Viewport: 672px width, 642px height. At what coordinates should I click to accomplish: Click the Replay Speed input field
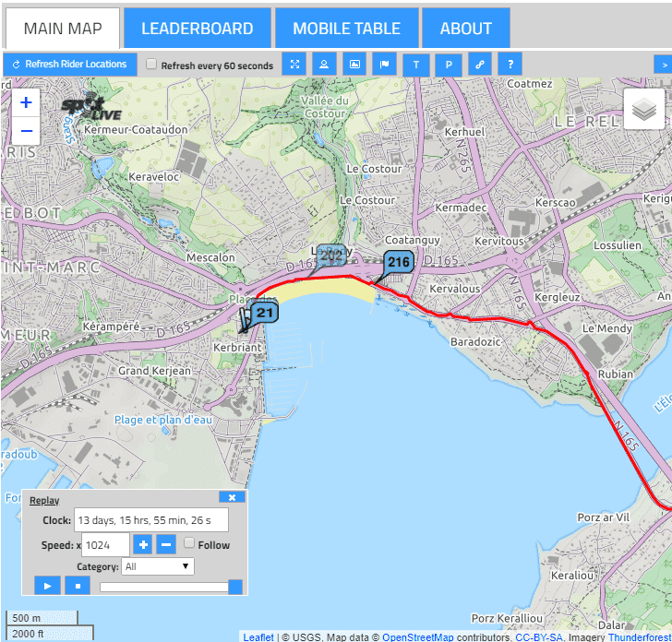tap(105, 544)
